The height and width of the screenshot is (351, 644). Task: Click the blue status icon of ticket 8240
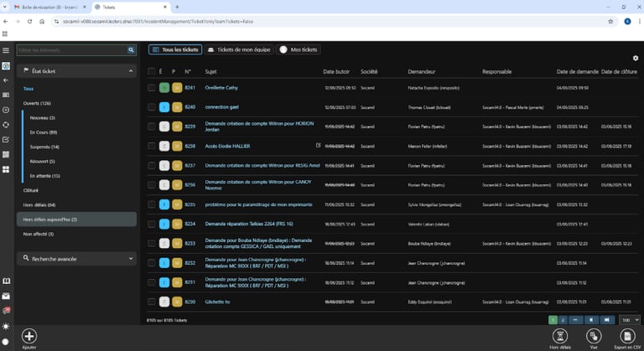tap(164, 107)
